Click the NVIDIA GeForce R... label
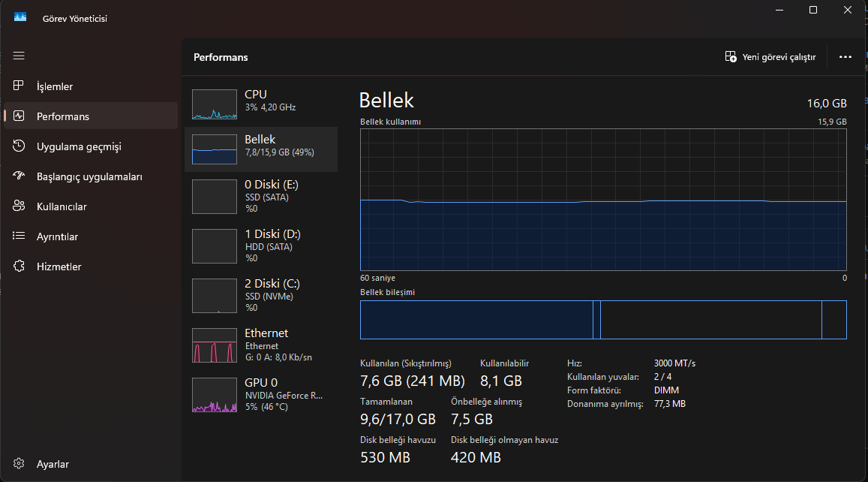 point(284,396)
